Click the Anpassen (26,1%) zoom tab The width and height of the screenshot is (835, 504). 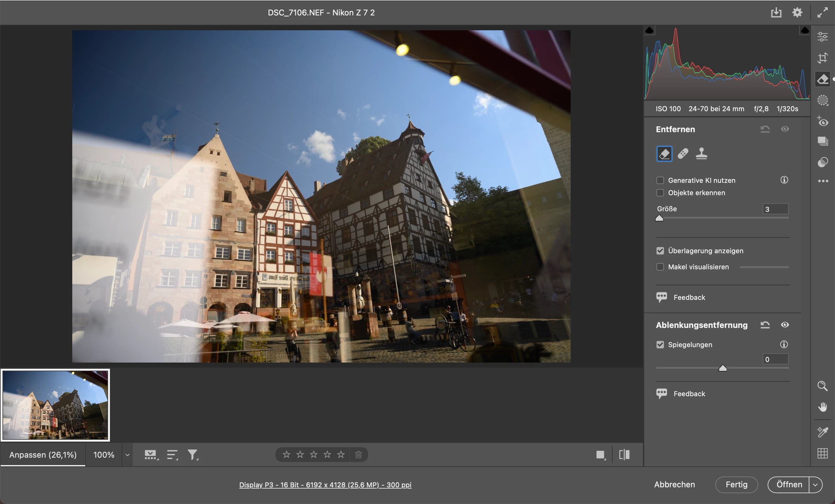pyautogui.click(x=43, y=455)
